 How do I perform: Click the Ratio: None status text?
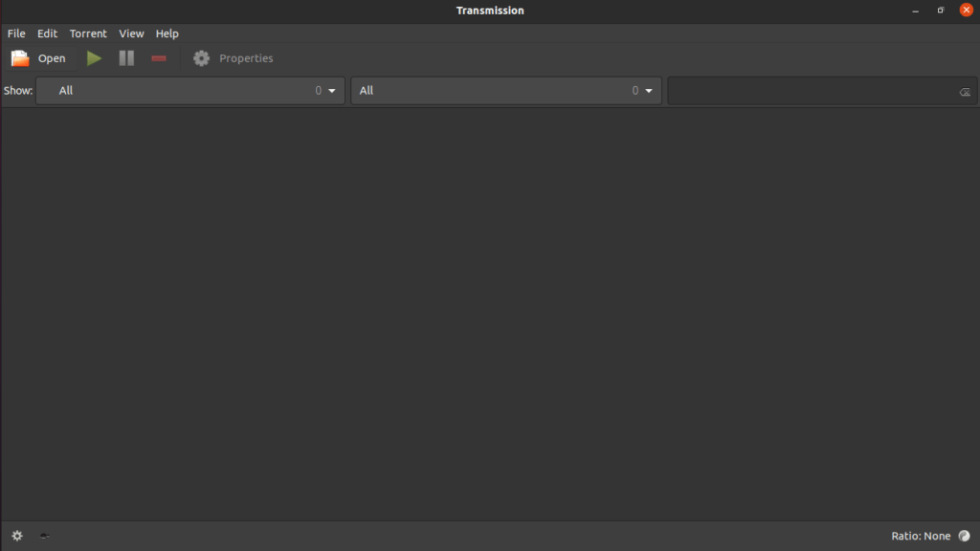coord(921,536)
